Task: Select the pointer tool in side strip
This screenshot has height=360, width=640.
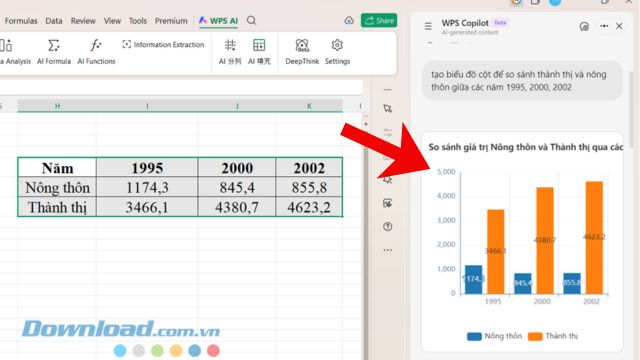Action: [387, 109]
